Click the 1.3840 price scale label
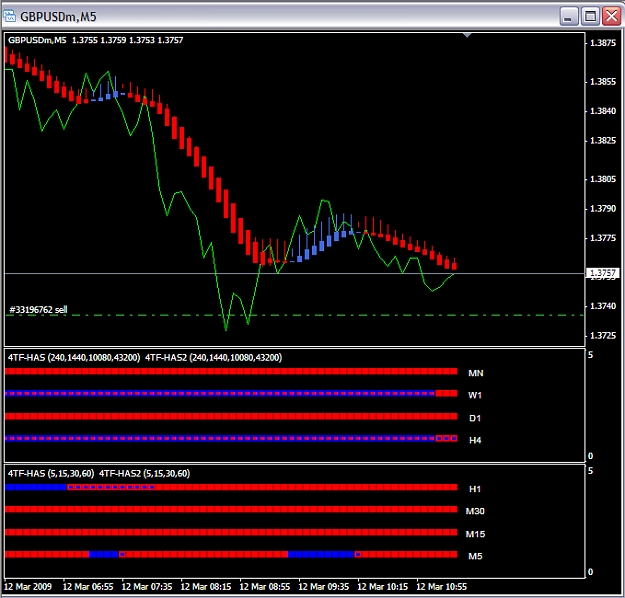Viewport: 625px width, 598px height. click(x=603, y=111)
